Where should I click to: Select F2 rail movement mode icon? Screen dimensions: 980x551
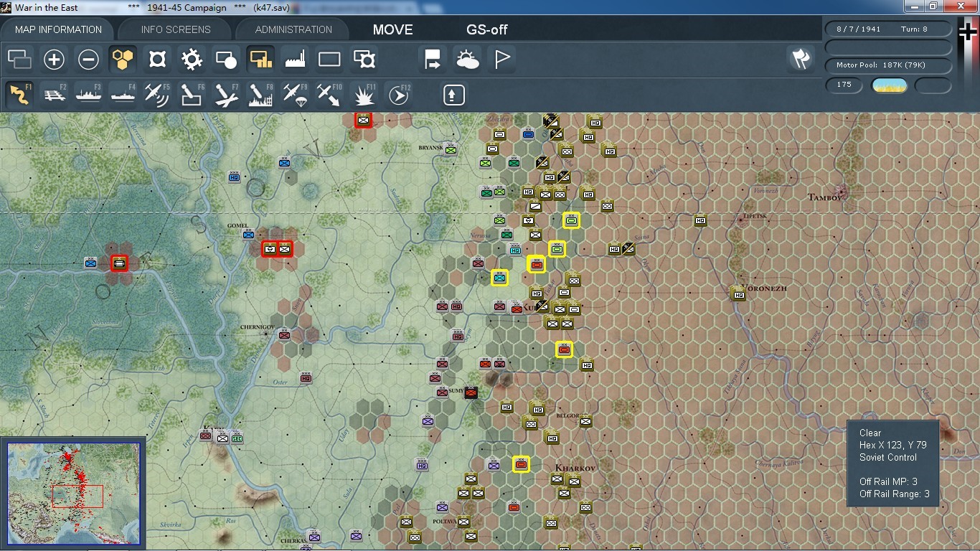55,95
